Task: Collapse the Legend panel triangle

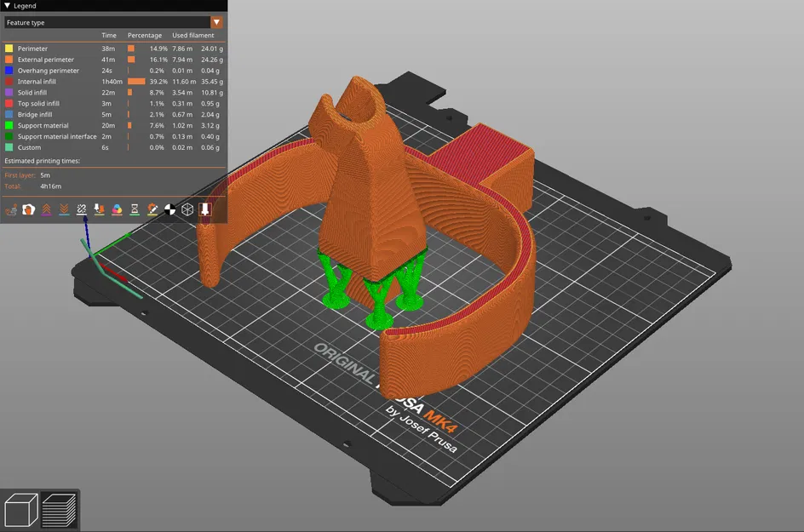Action: tap(7, 6)
